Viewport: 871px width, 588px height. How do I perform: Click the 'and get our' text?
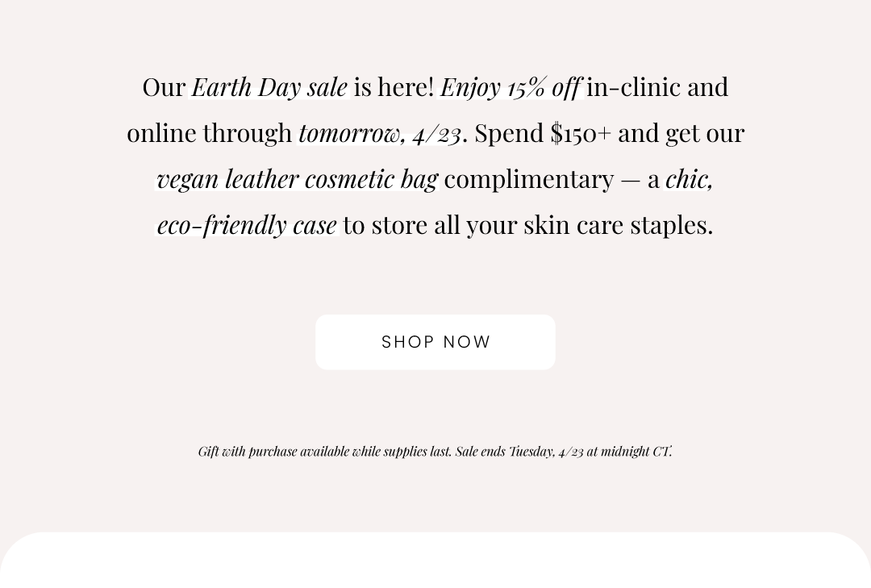click(x=681, y=134)
